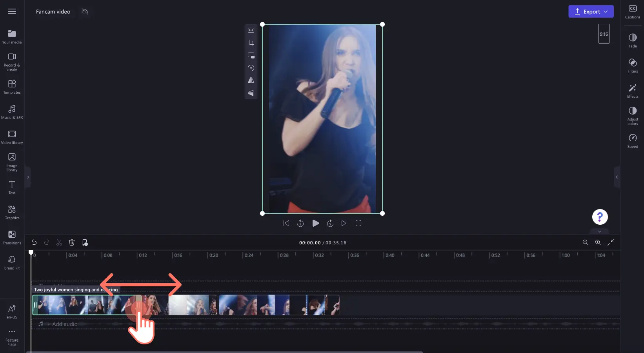
Task: Flip clip horizontally with flip icon
Action: tap(251, 80)
